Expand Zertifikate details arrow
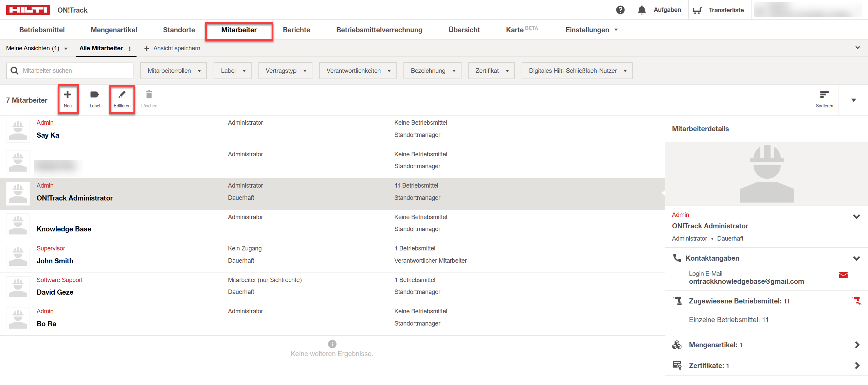 tap(857, 365)
